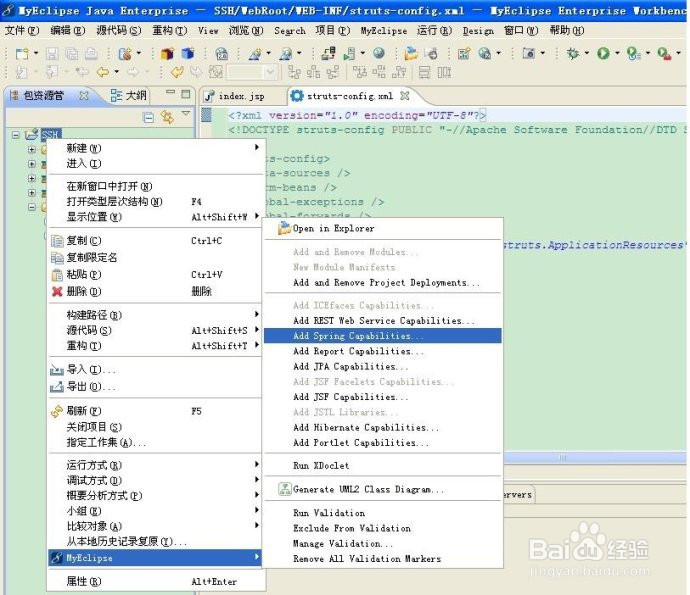Open the 源代码(S) menu in menu bar
This screenshot has width=690, height=595.
click(x=119, y=30)
